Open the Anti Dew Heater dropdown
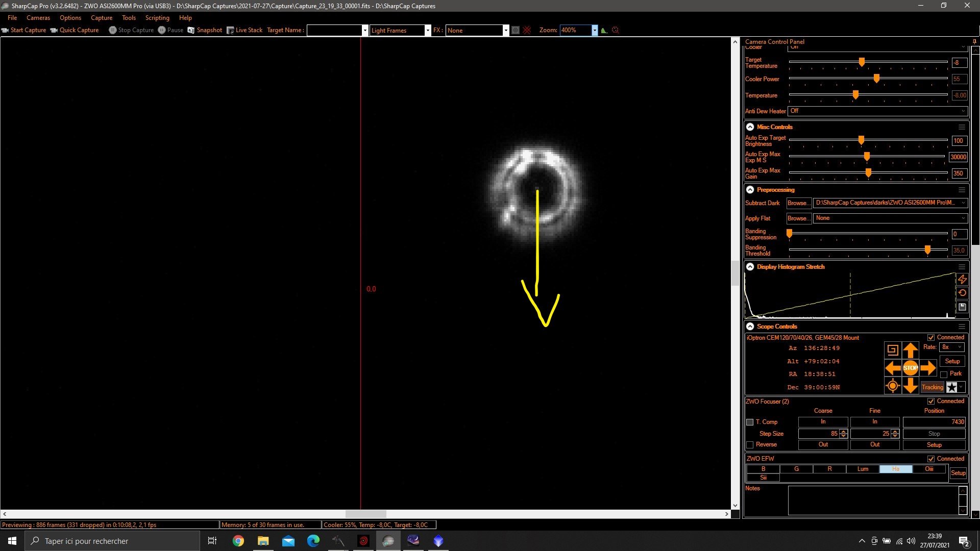Viewport: 980px width, 551px height. tap(878, 111)
